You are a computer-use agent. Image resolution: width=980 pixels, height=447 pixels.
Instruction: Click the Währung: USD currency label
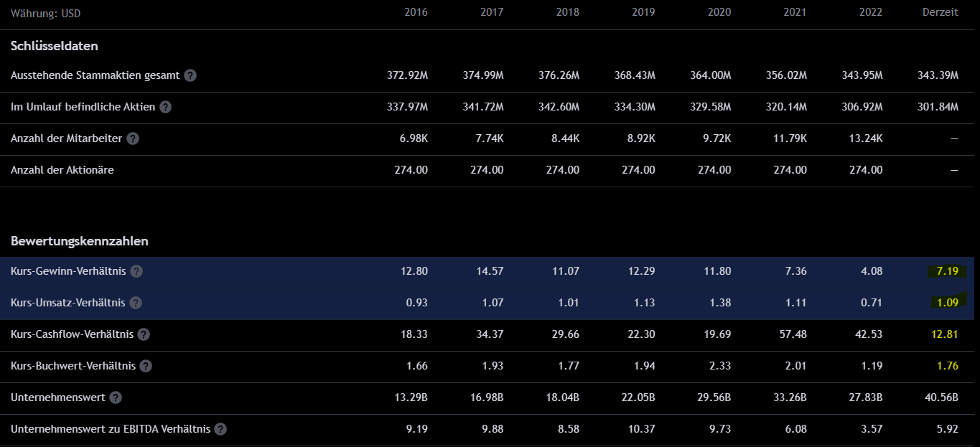pos(46,12)
